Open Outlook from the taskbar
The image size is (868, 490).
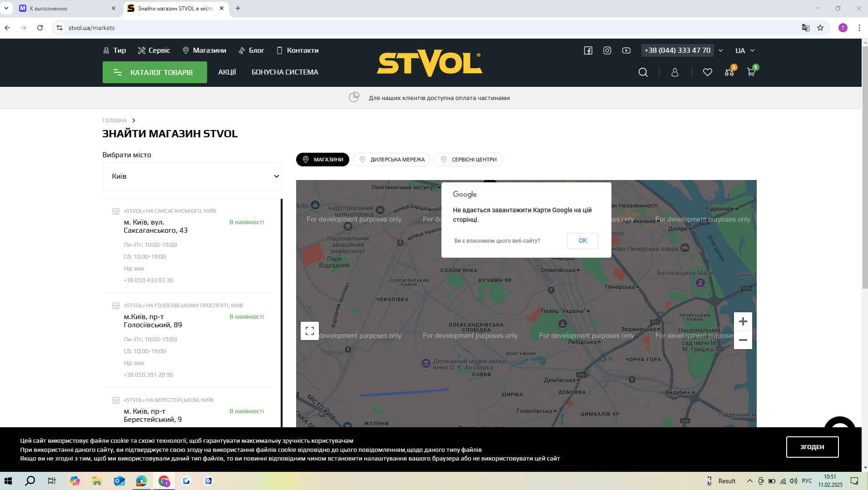[x=119, y=481]
